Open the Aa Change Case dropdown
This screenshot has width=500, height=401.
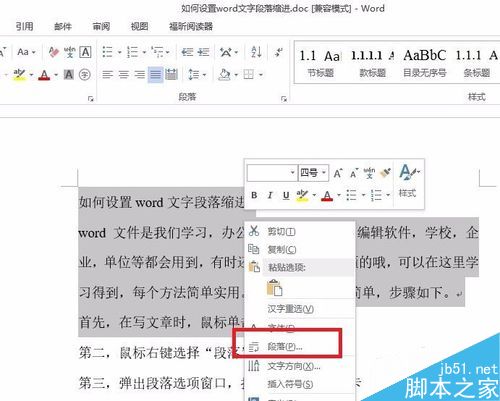click(x=26, y=52)
